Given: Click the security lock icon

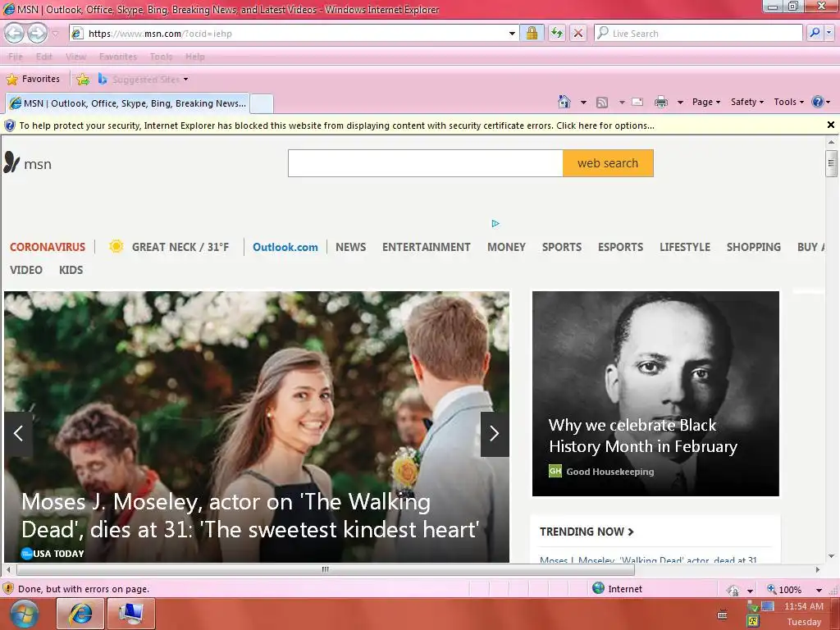Looking at the screenshot, I should pyautogui.click(x=532, y=33).
